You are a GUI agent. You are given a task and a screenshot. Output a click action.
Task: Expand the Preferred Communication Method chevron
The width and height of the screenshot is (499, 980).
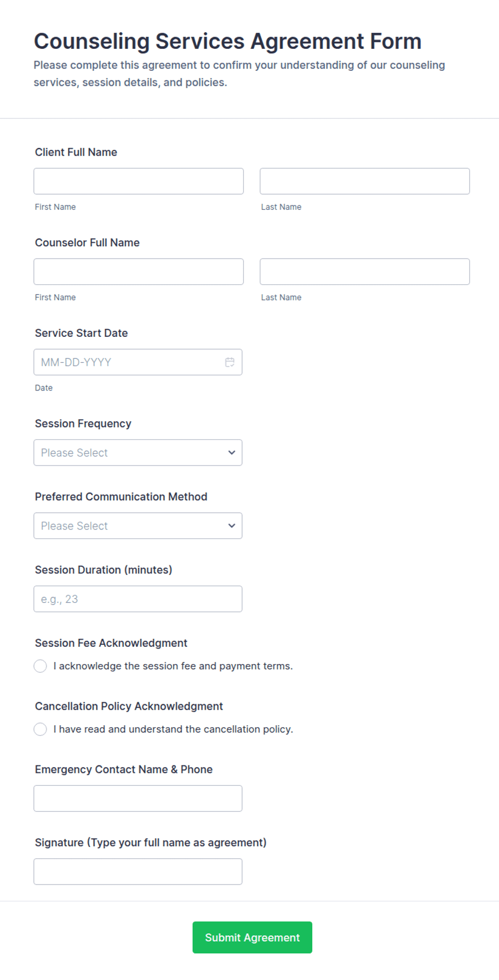[232, 526]
